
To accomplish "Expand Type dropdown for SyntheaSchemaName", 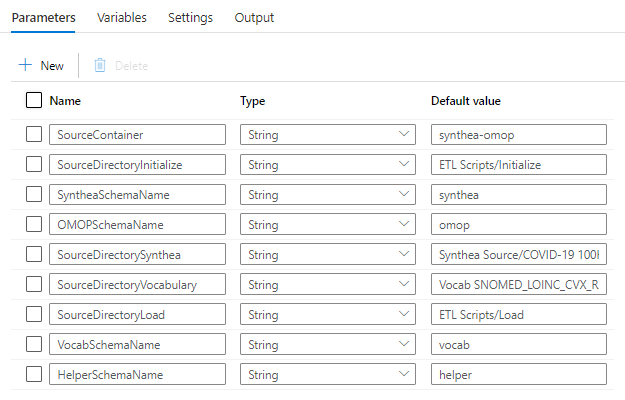I will coord(328,194).
